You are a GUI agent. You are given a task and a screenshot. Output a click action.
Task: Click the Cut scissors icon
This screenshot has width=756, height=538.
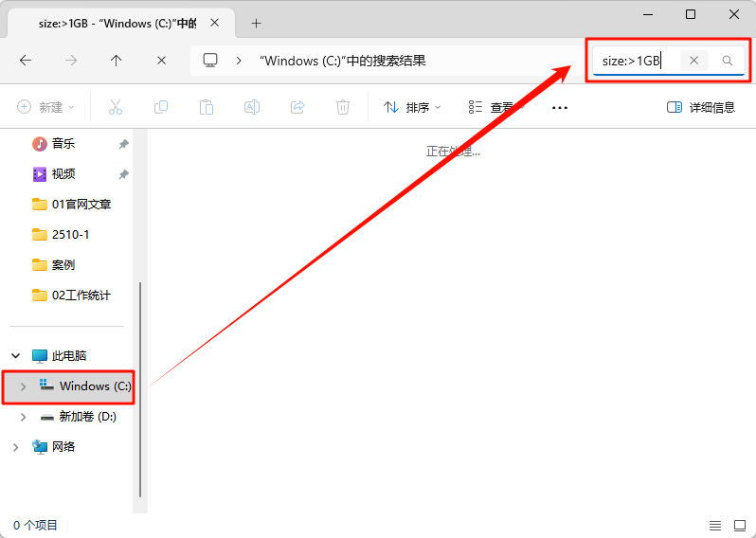coord(116,107)
